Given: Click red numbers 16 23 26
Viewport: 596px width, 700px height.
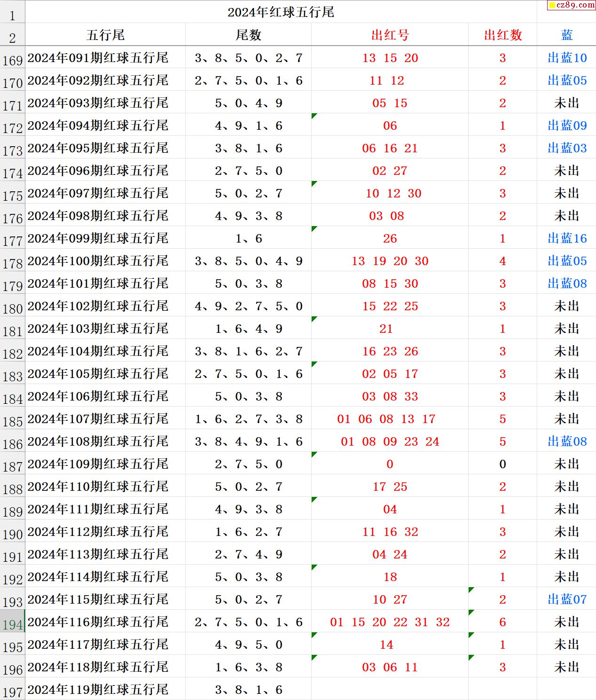Looking at the screenshot, I should 390,351.
